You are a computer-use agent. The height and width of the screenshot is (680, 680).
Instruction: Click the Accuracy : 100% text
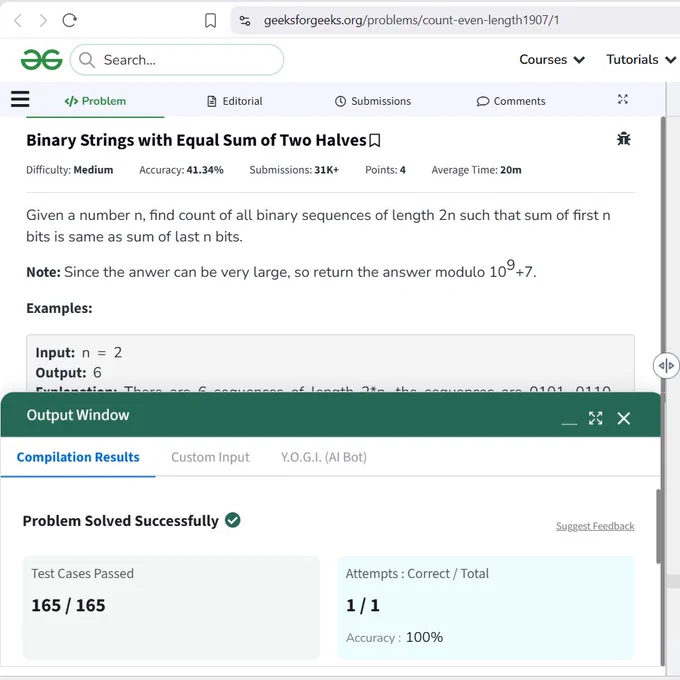coord(394,637)
